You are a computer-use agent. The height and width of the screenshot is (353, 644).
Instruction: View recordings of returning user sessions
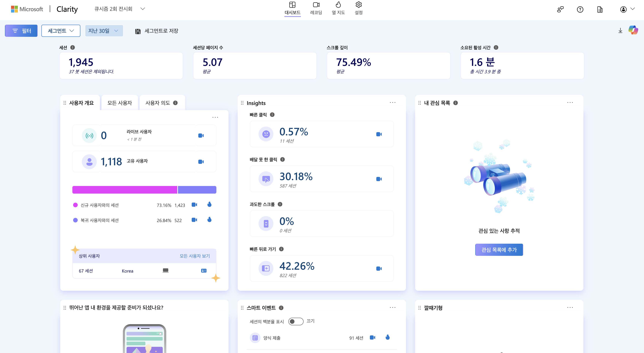pyautogui.click(x=194, y=220)
